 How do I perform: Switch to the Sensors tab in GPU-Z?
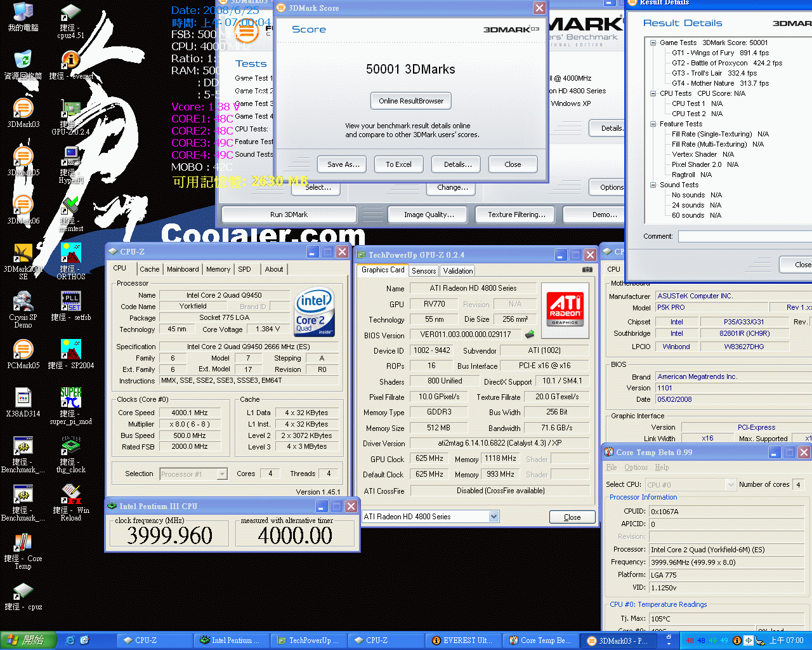tap(424, 271)
